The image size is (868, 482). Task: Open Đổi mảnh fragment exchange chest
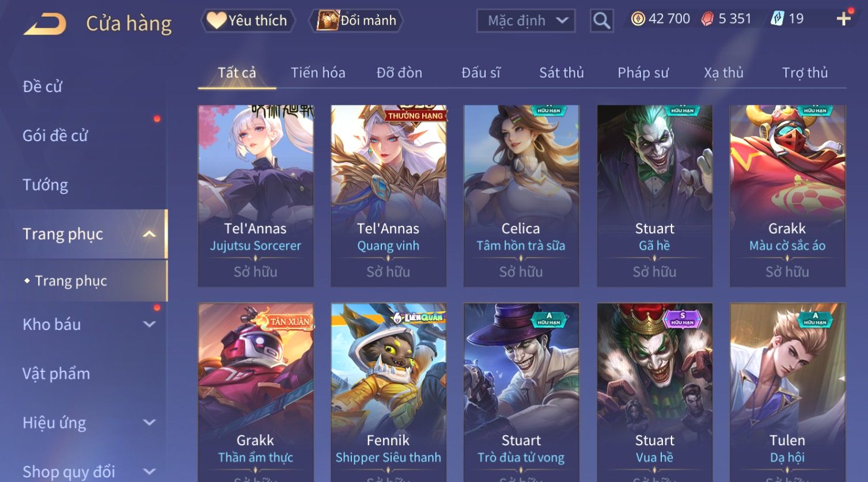click(356, 21)
